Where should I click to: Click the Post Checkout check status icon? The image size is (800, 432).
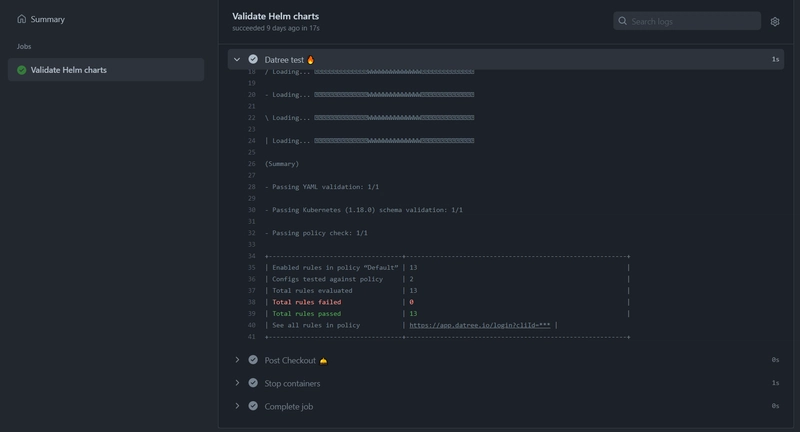tap(253, 360)
